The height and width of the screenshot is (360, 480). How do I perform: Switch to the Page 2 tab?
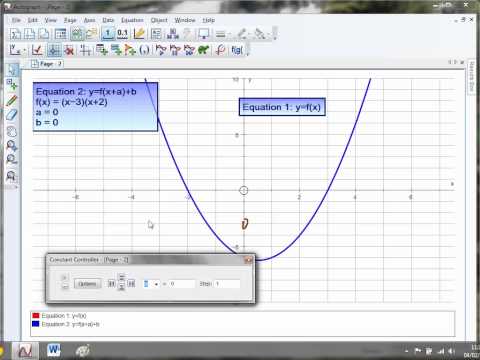47,64
